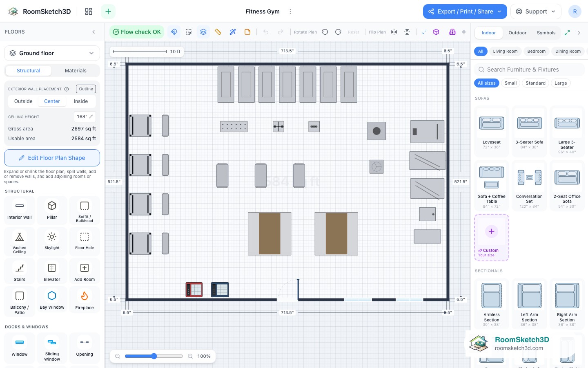Image resolution: width=588 pixels, height=368 pixels.
Task: Flip plan vertically
Action: click(x=407, y=32)
